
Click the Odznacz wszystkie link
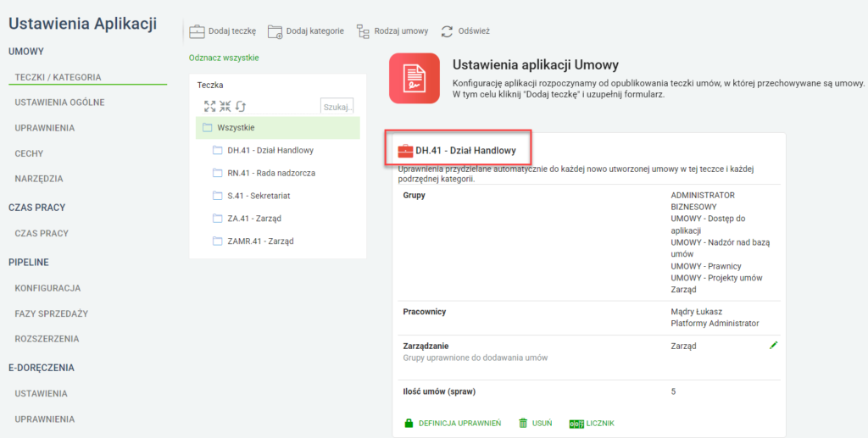pos(224,58)
